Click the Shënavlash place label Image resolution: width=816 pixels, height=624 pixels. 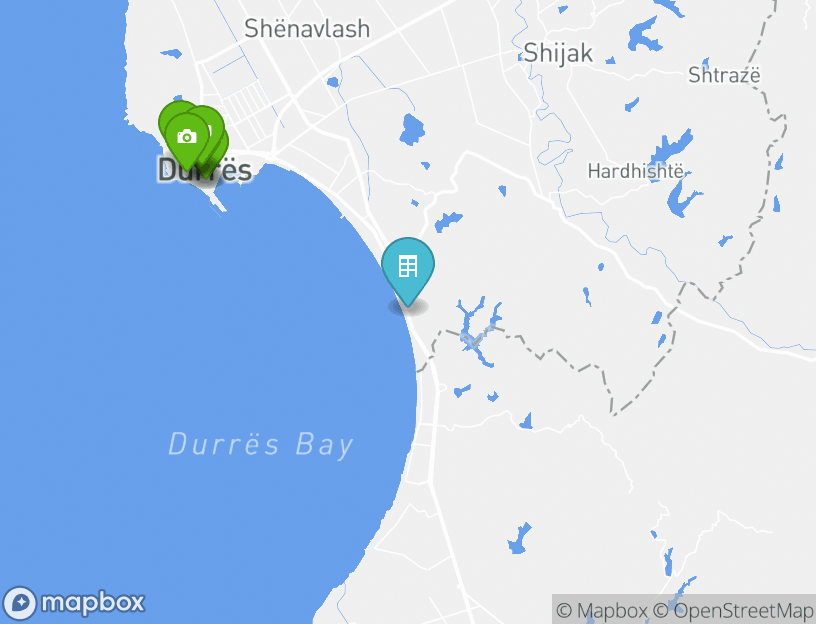307,29
